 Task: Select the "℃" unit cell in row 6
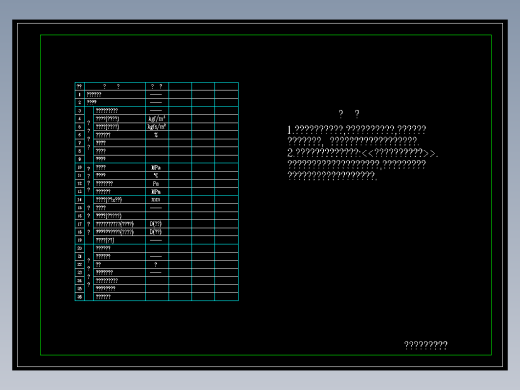157,135
